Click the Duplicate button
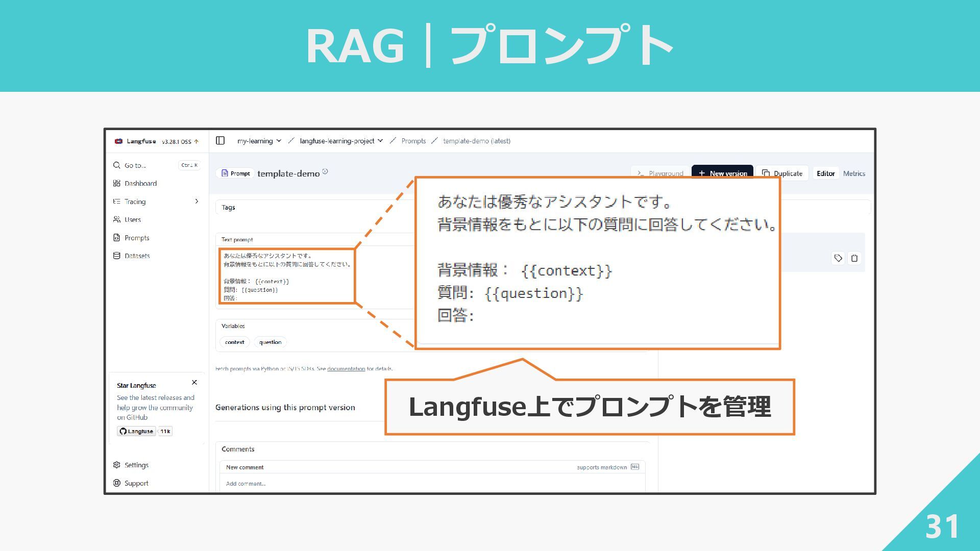This screenshot has width=980, height=551. (782, 173)
